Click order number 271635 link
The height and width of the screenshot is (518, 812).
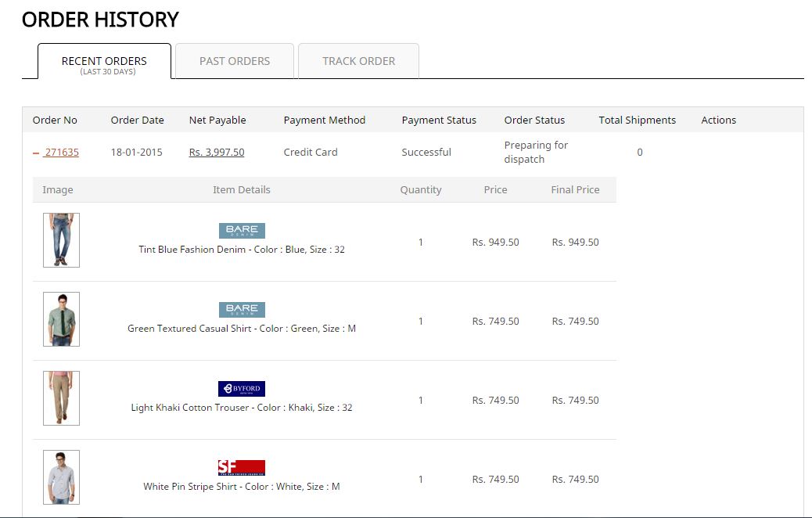pos(62,153)
